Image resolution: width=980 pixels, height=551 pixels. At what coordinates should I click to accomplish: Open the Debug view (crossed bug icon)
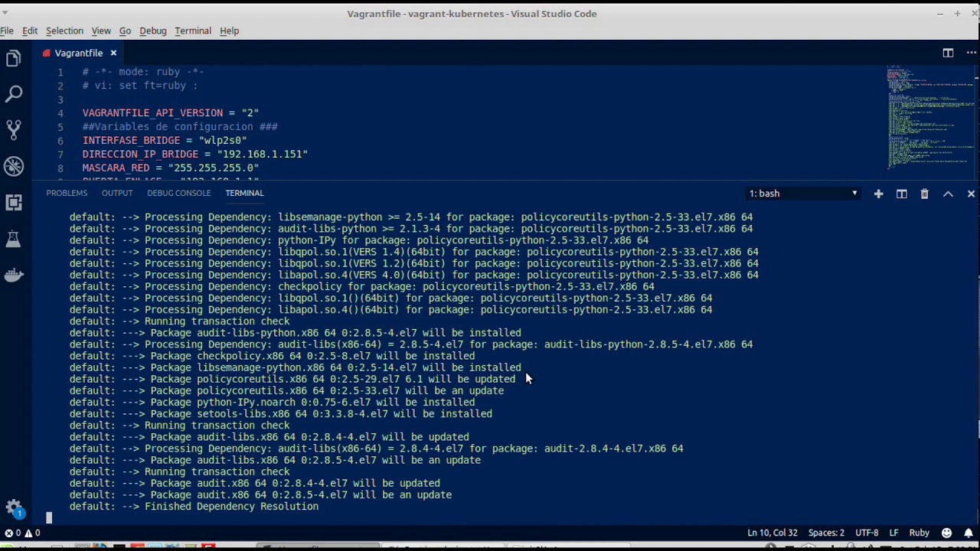click(x=13, y=166)
